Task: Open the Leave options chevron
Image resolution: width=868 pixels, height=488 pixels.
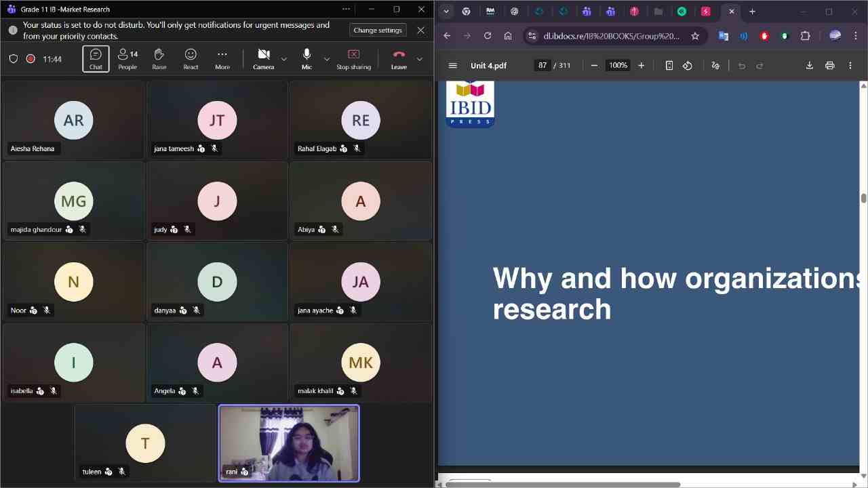Action: point(420,59)
